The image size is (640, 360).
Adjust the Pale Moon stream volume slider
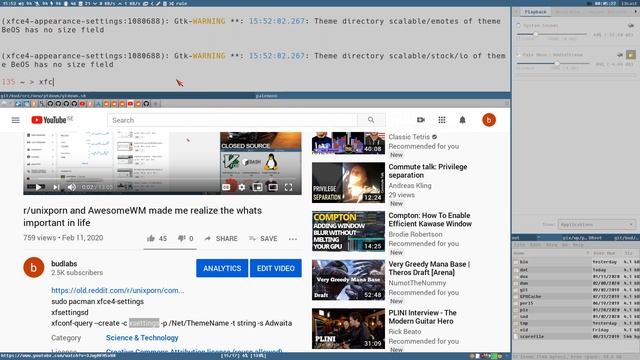pyautogui.click(x=553, y=63)
